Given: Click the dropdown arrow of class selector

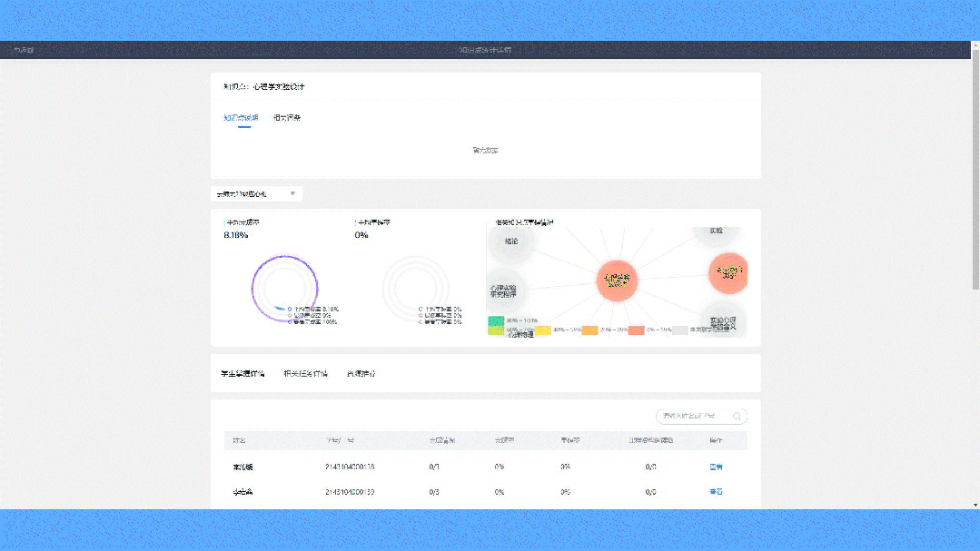Looking at the screenshot, I should click(x=292, y=194).
